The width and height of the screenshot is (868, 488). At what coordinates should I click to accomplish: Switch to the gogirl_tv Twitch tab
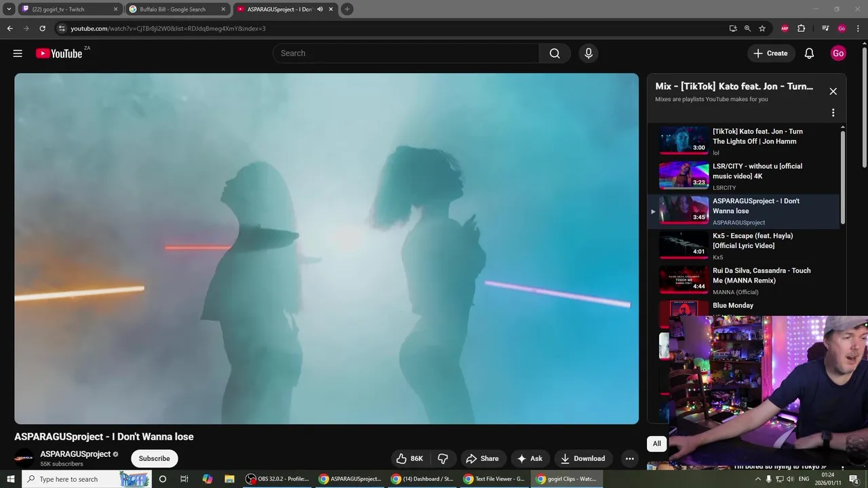click(x=69, y=9)
